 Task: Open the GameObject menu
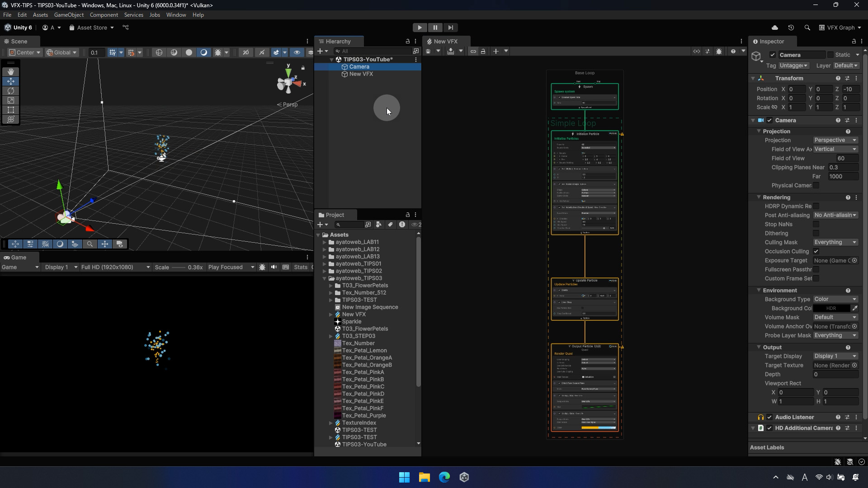click(x=69, y=15)
